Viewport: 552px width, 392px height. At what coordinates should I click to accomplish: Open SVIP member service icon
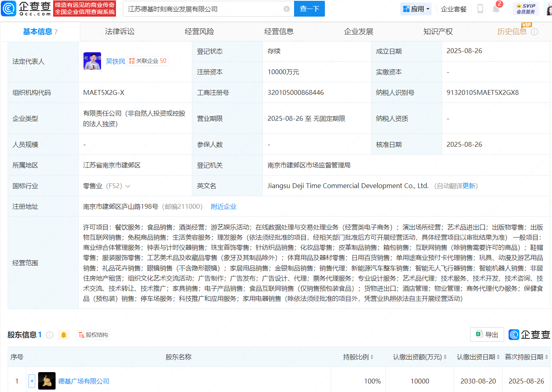[526, 9]
